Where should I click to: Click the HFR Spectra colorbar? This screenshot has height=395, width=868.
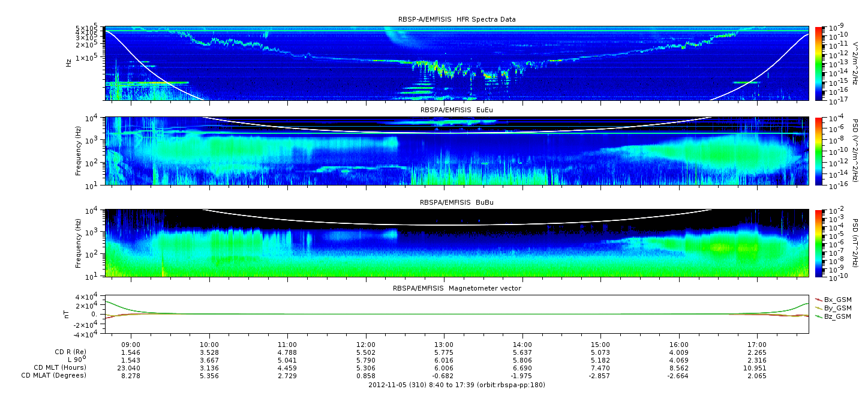tap(819, 63)
